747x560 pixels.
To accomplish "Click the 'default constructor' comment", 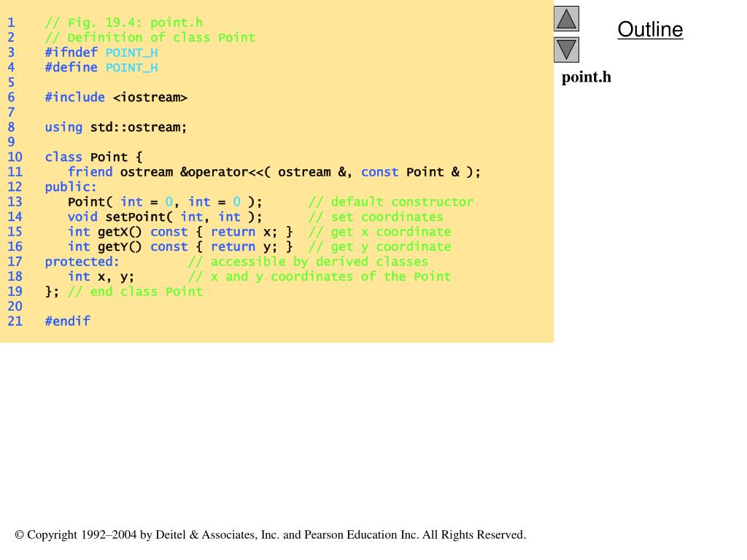I will point(391,202).
